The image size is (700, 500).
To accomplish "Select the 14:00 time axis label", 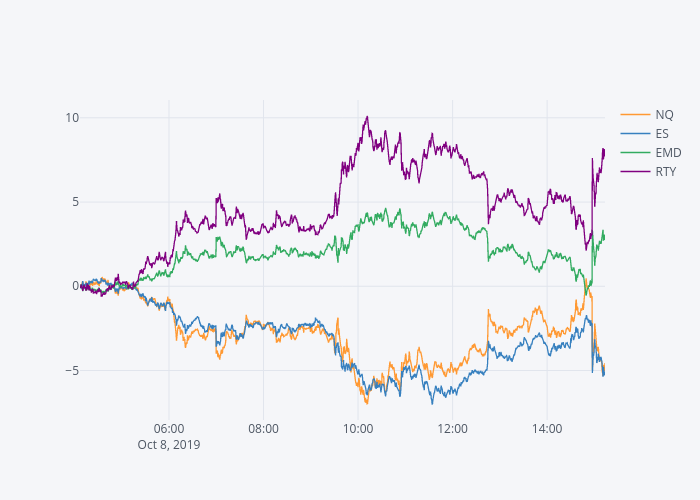I will (547, 428).
